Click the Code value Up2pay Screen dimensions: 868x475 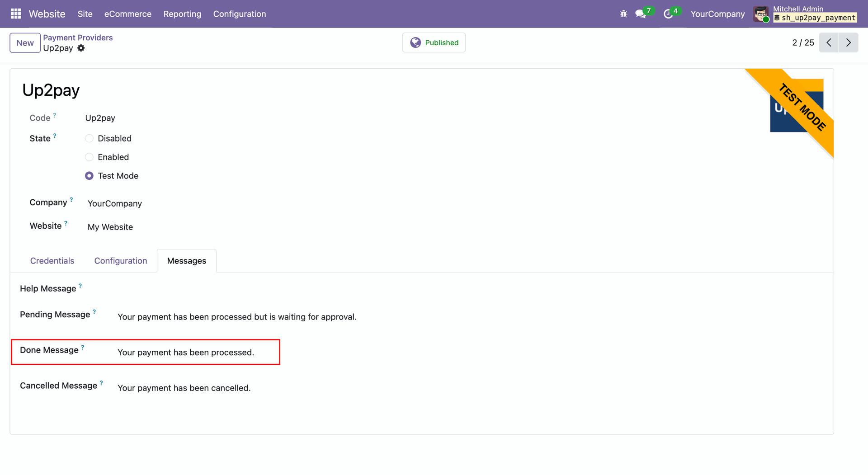point(100,118)
